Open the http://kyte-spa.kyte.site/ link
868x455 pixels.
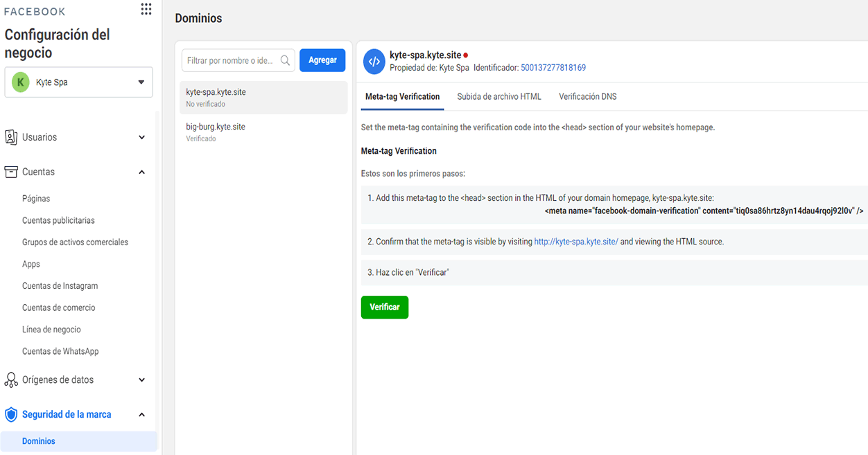[575, 242]
